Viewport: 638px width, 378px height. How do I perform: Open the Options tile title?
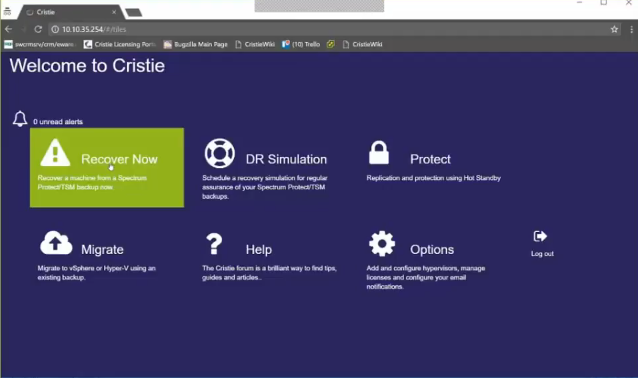point(432,249)
